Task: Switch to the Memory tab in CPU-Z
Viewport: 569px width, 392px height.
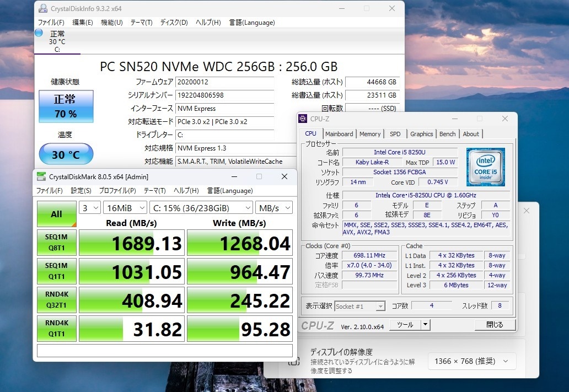Action: [x=370, y=134]
